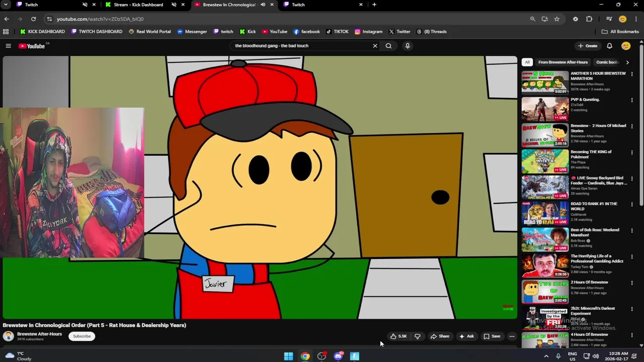Open the KICK DASHBOARD bookmark
Viewport: 644px width, 362px height.
(42, 32)
